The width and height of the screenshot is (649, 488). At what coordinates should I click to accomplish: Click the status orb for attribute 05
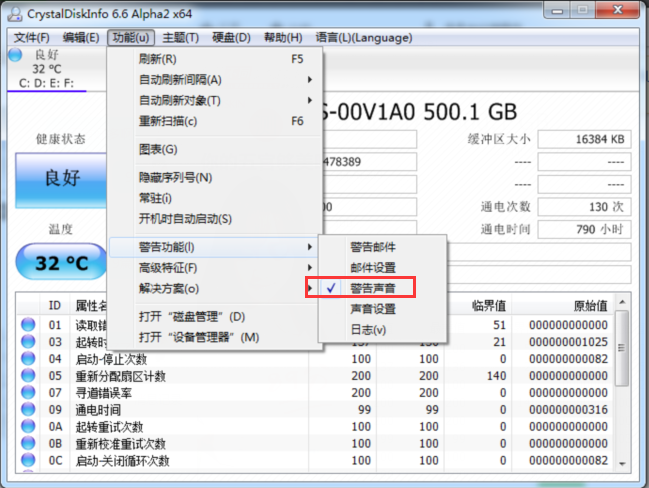(x=28, y=375)
